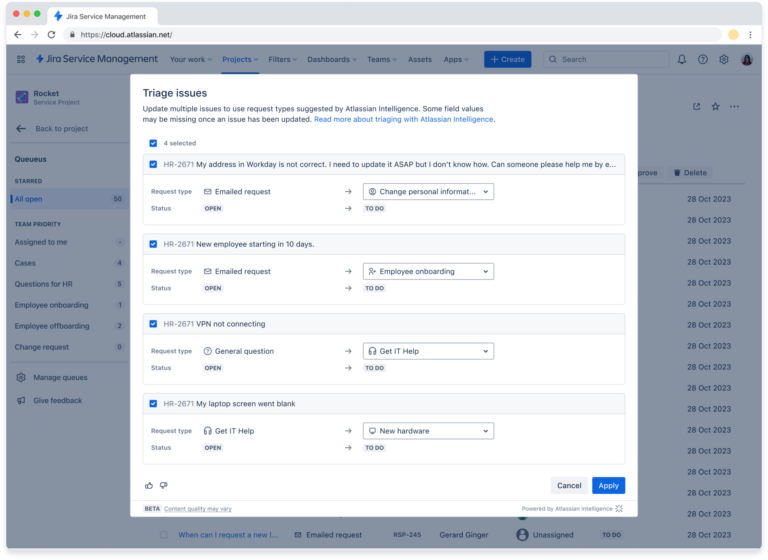Star this queue
Image resolution: width=768 pixels, height=560 pixels.
pyautogui.click(x=716, y=106)
